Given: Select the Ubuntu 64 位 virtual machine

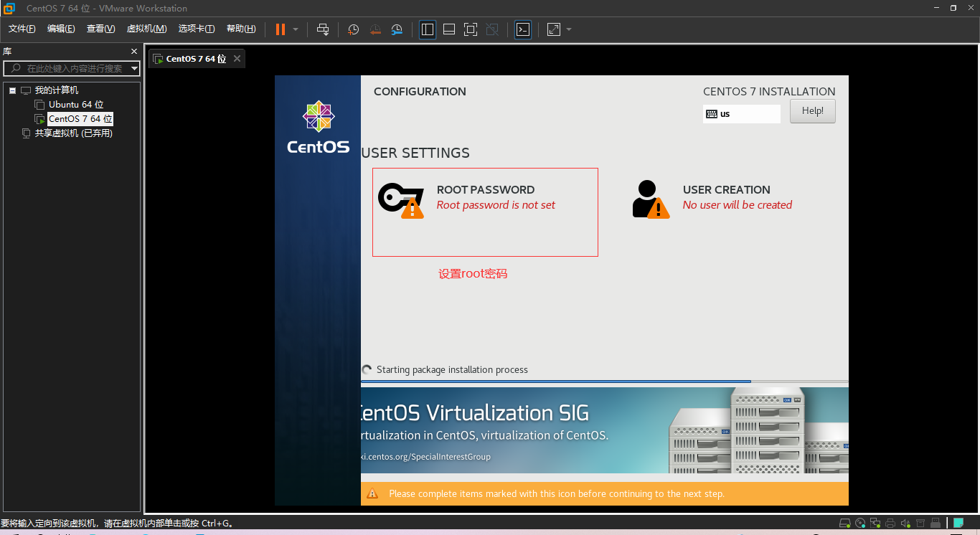Looking at the screenshot, I should click(76, 105).
